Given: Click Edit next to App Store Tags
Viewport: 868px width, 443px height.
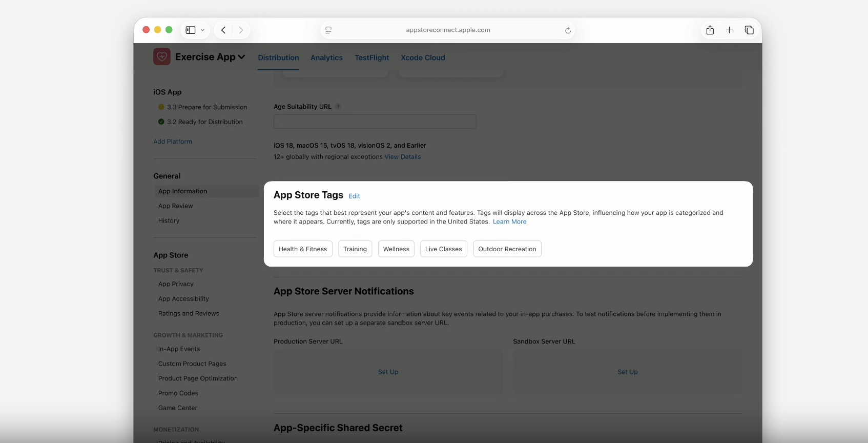Looking at the screenshot, I should [354, 196].
